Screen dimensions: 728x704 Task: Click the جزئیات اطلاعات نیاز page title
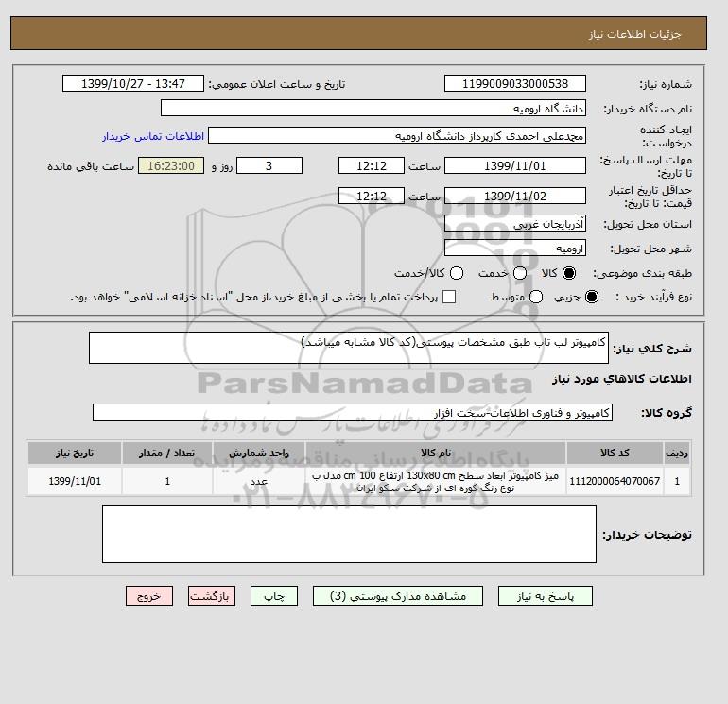(x=634, y=34)
